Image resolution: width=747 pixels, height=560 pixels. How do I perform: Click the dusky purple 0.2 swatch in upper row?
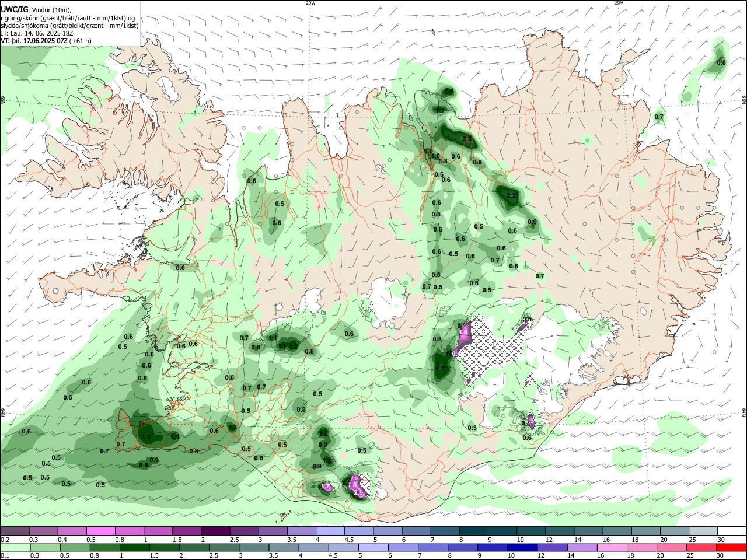(15, 531)
